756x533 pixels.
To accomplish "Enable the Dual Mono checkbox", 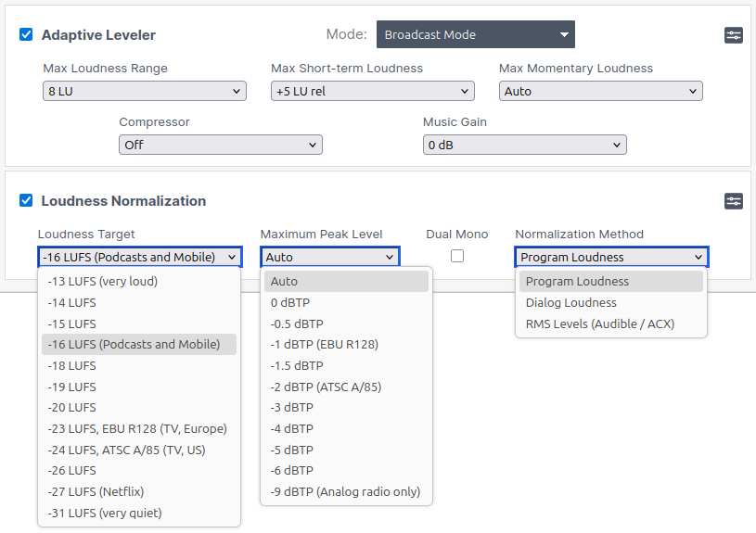I will coord(457,256).
